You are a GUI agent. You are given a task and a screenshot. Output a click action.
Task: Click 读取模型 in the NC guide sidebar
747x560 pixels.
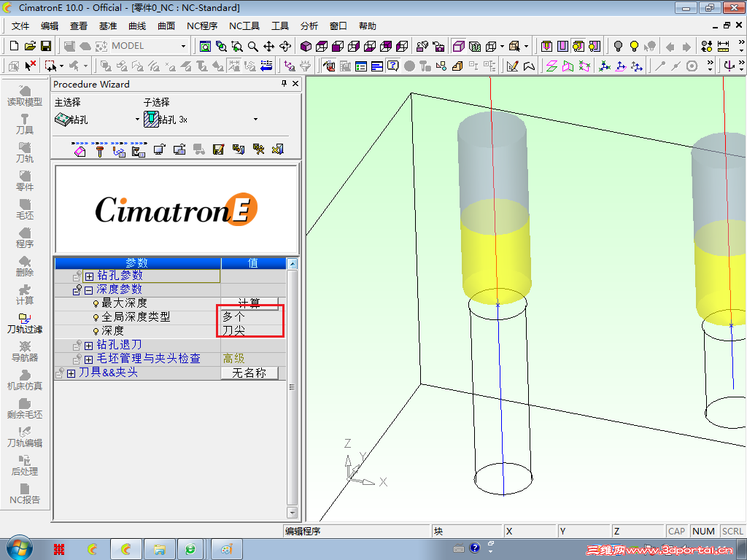coord(25,96)
